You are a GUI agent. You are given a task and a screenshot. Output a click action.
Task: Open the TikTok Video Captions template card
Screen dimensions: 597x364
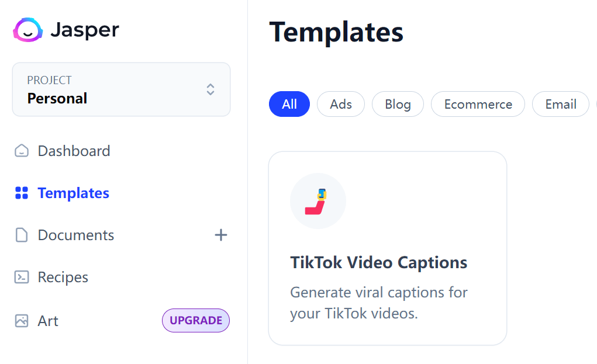pos(388,248)
